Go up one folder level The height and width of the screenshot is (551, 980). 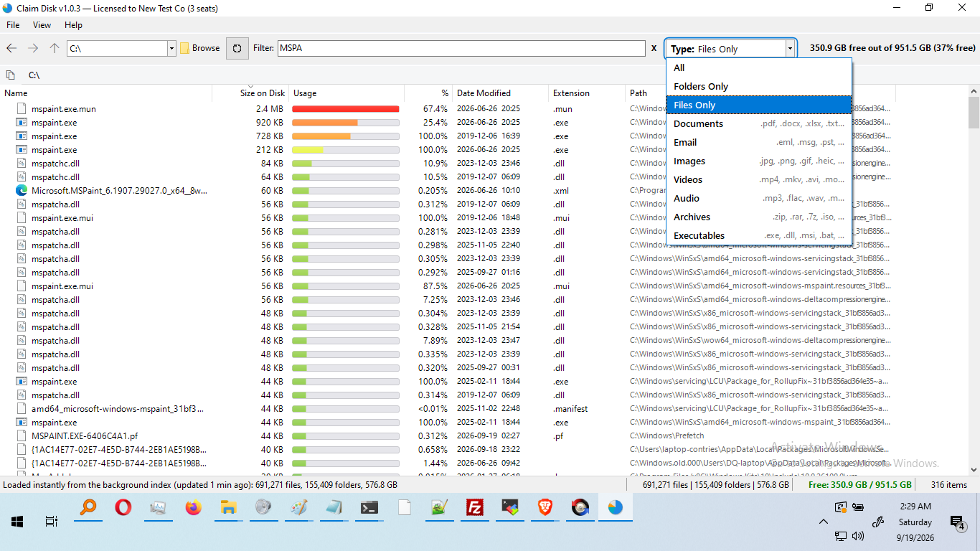pos(55,48)
